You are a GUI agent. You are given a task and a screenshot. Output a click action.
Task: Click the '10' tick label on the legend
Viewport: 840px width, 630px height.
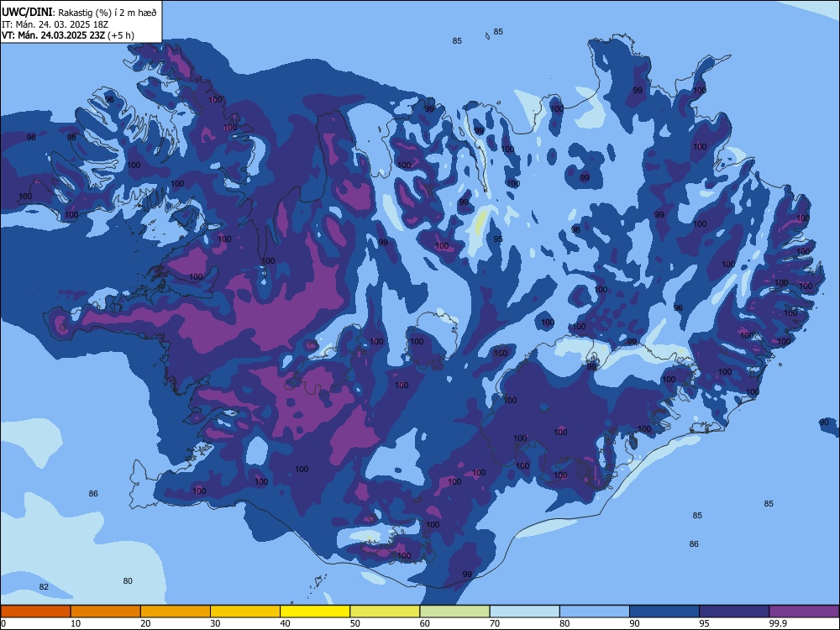(76, 623)
